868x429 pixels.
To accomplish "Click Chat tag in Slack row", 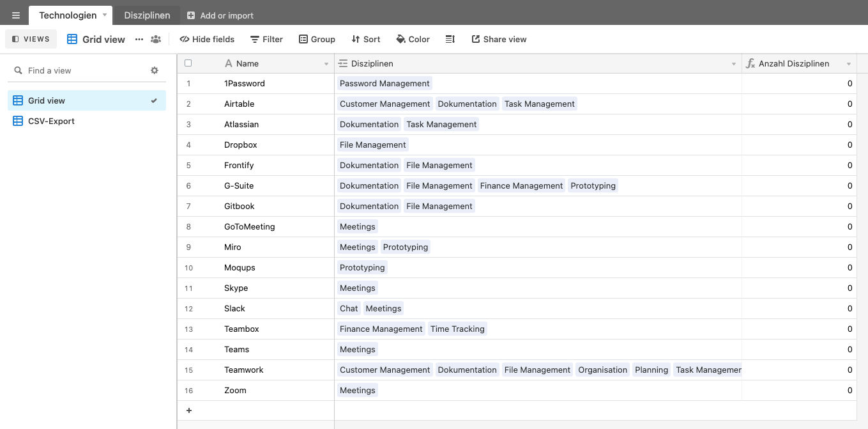I will pos(349,309).
